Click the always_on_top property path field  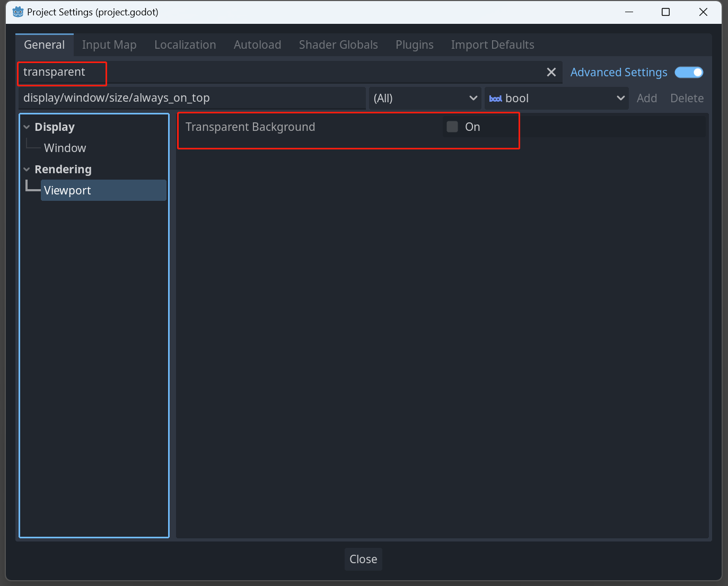(x=191, y=98)
